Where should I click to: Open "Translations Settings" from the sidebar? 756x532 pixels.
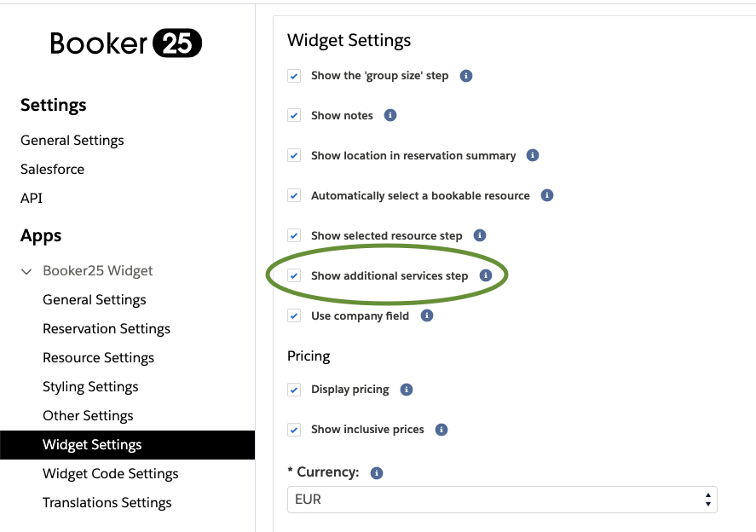(107, 502)
